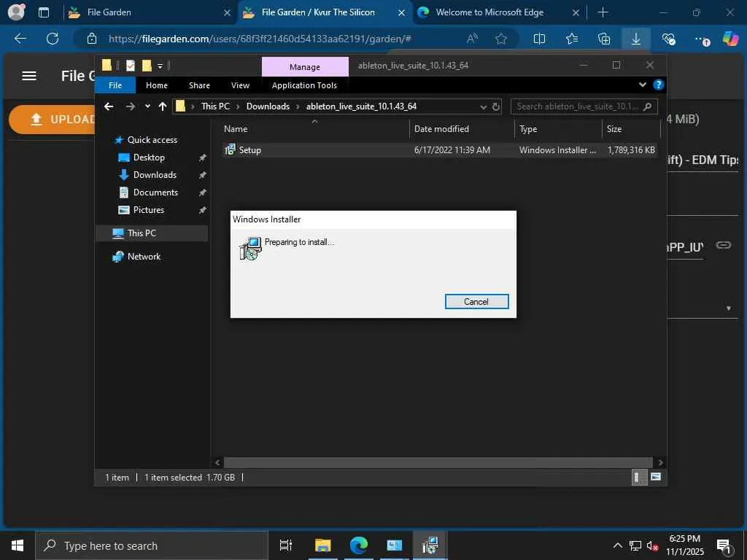
Task: Click Downloads in the address path
Action: (268, 106)
